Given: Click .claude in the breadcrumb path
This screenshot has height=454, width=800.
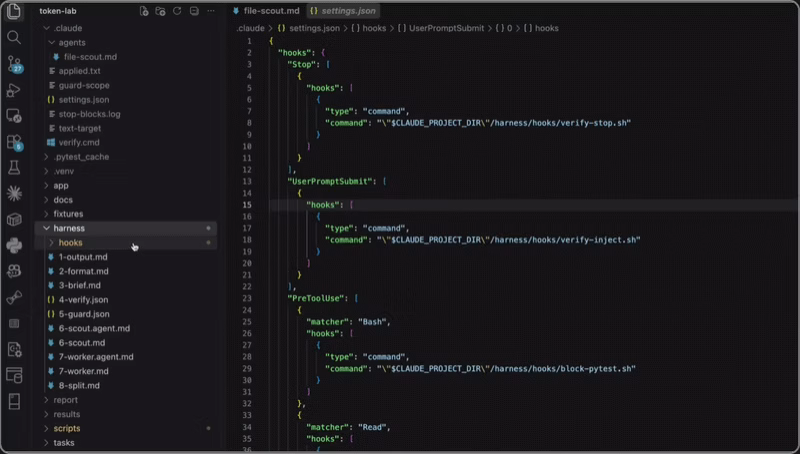Looking at the screenshot, I should point(250,28).
